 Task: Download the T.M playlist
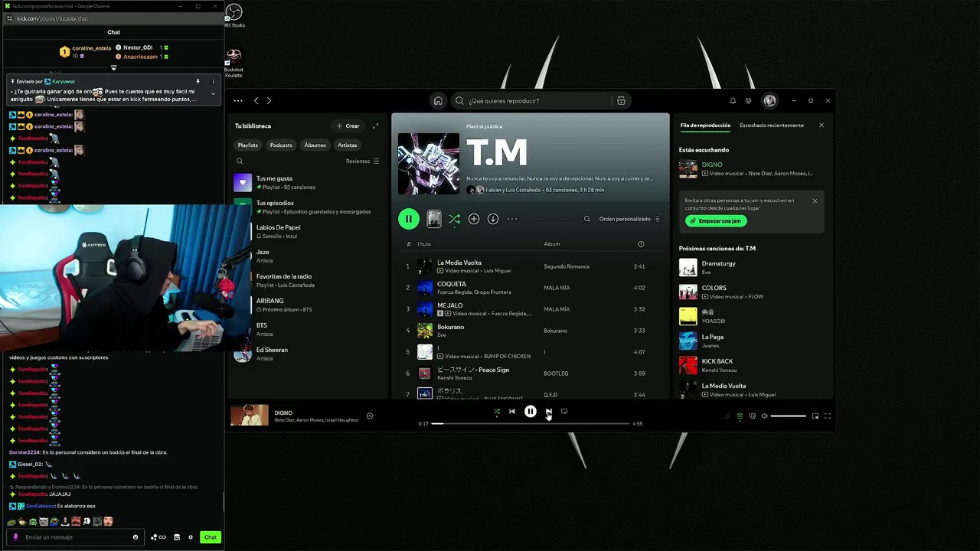[493, 219]
